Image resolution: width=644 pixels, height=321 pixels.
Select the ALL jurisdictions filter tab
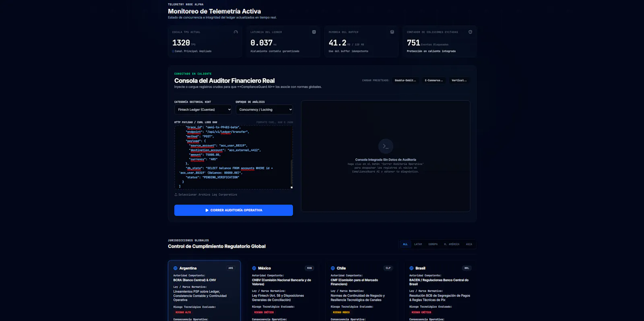(x=405, y=244)
